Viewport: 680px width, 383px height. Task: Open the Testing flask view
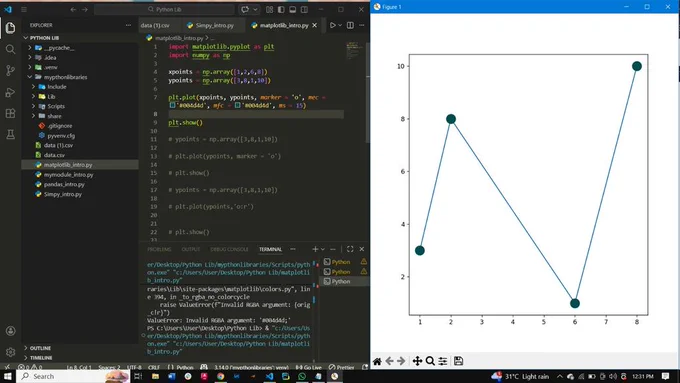tap(10, 134)
